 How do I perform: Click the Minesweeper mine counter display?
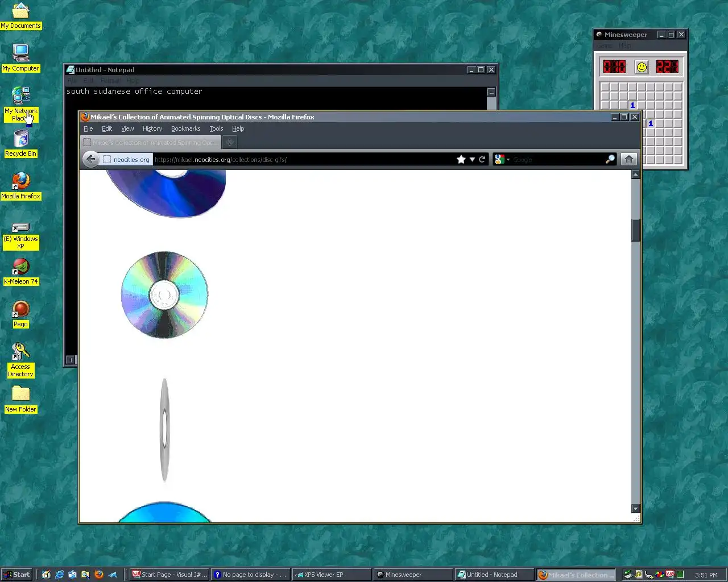(x=614, y=67)
